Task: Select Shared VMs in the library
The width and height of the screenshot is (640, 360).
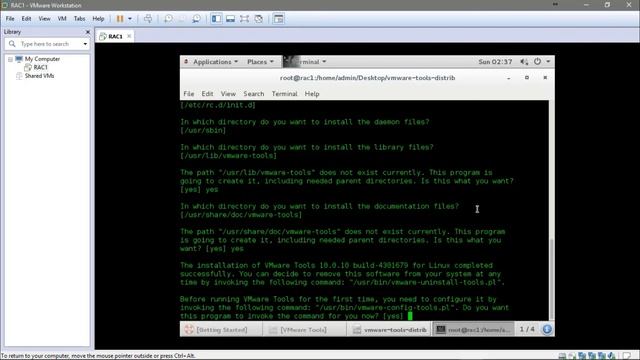Action: pos(39,76)
